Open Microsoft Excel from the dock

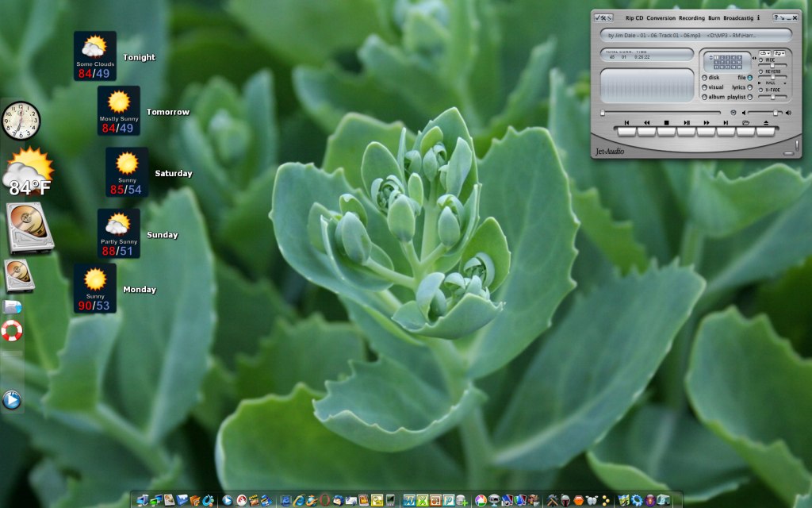tap(423, 500)
